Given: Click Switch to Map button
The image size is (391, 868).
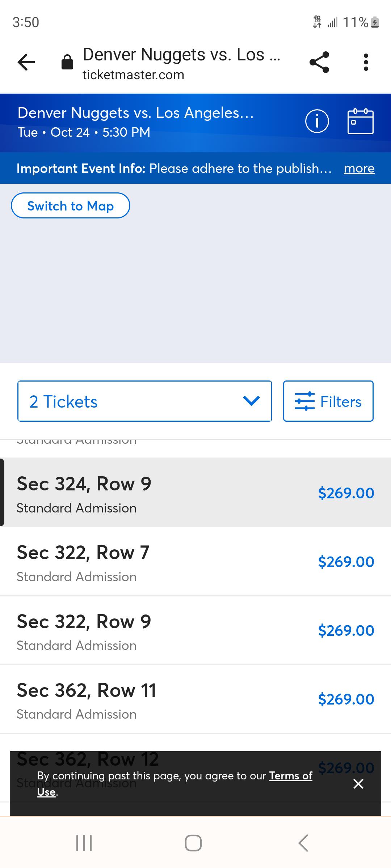Looking at the screenshot, I should 71,206.
